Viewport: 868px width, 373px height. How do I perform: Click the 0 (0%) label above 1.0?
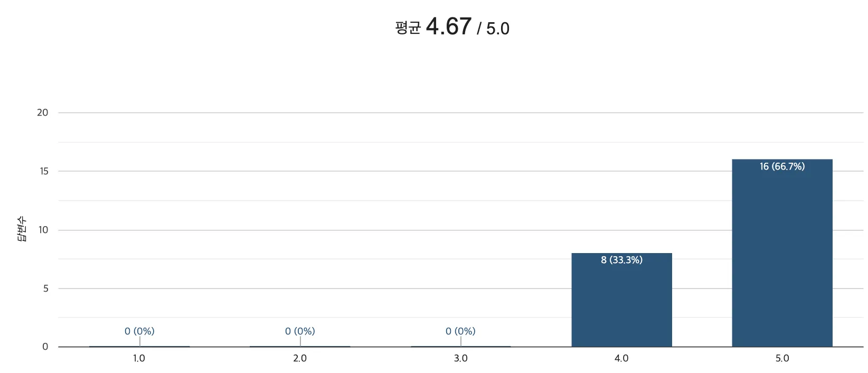point(139,331)
